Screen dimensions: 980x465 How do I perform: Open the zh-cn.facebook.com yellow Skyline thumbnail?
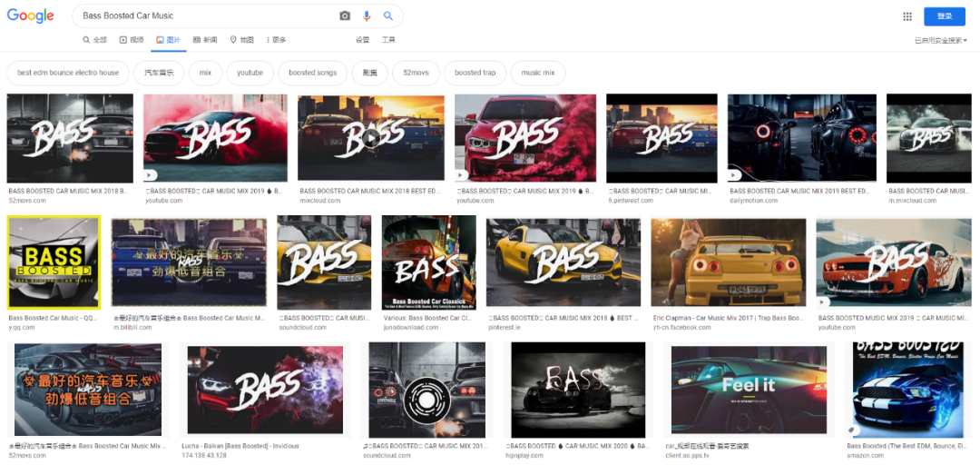tap(729, 262)
